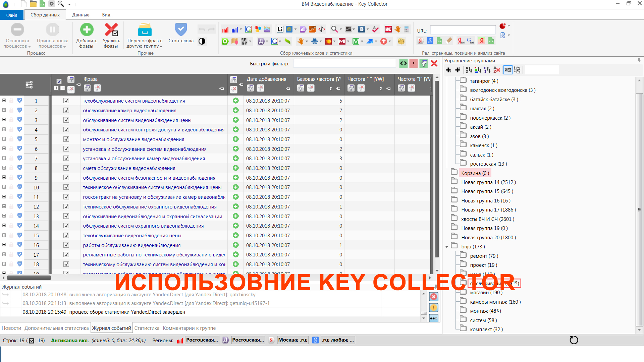This screenshot has height=362, width=644.
Task: Toggle checkbox for row 5 phrase
Action: pos(66,139)
